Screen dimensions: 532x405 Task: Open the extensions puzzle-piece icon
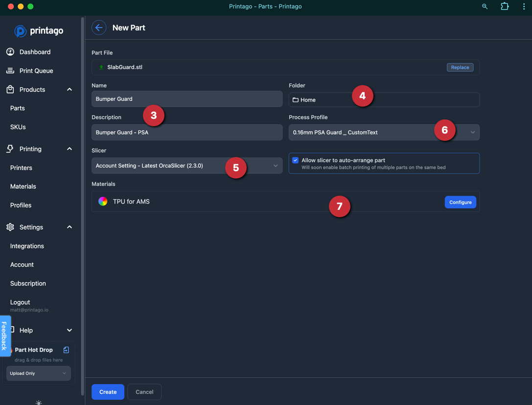click(x=505, y=6)
